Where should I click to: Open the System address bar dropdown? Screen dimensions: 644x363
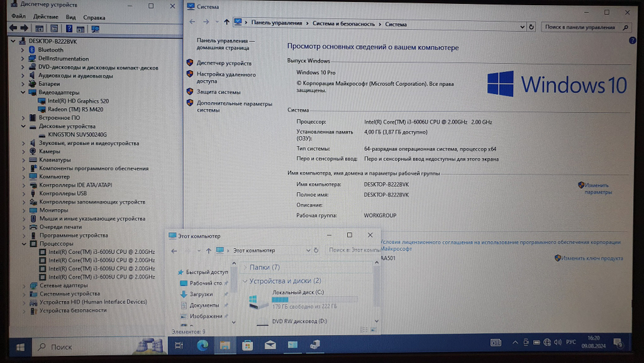click(522, 26)
